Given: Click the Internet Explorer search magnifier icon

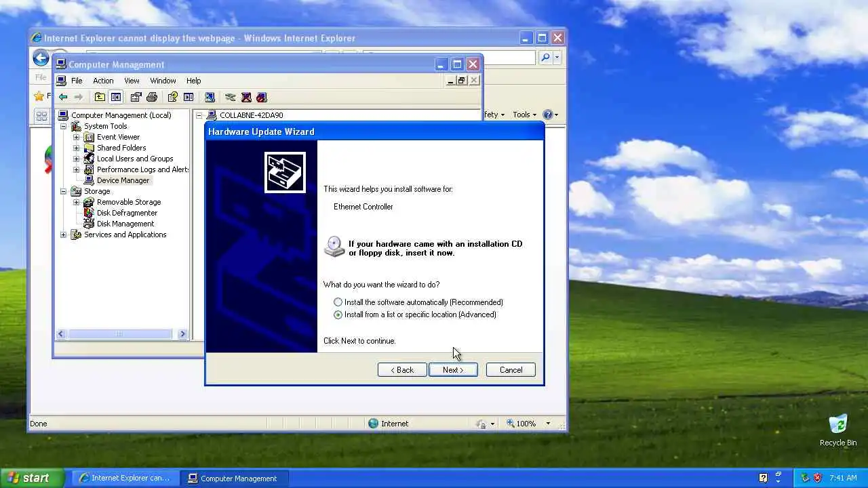Looking at the screenshot, I should click(545, 58).
